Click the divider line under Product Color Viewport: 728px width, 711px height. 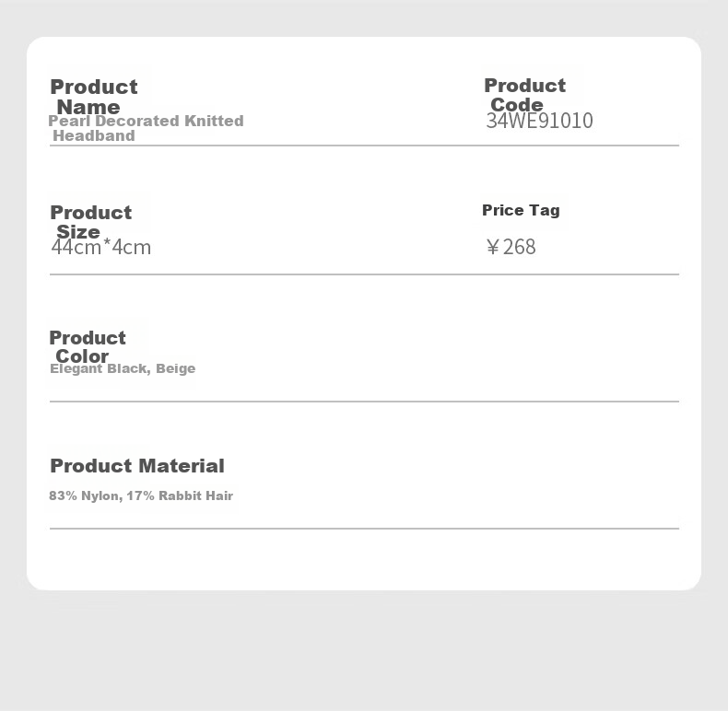365,401
